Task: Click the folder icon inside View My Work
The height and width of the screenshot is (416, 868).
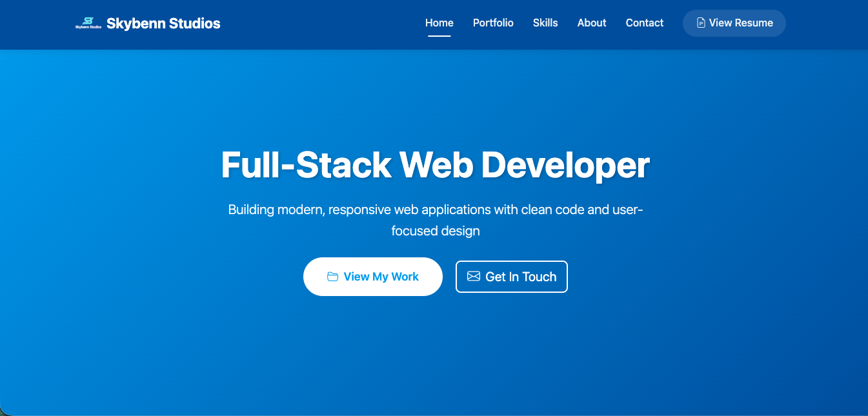Action: [x=333, y=276]
